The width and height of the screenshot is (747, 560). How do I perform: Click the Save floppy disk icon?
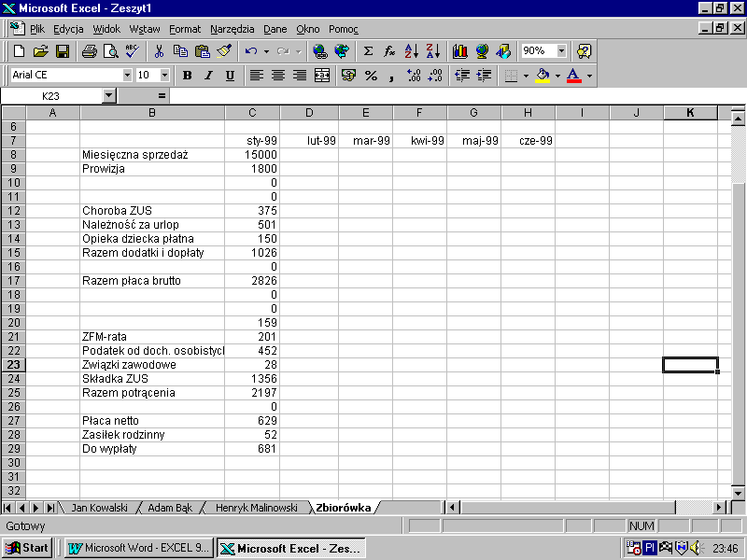click(x=63, y=51)
